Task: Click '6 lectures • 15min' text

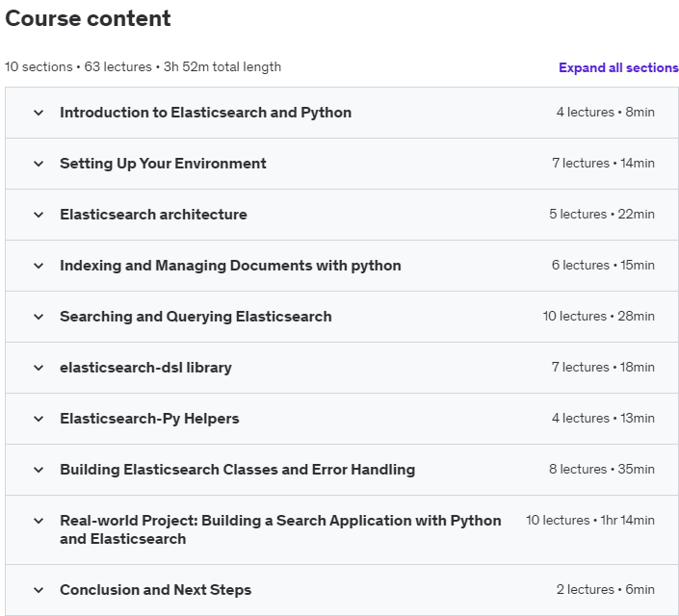Action: 603,266
